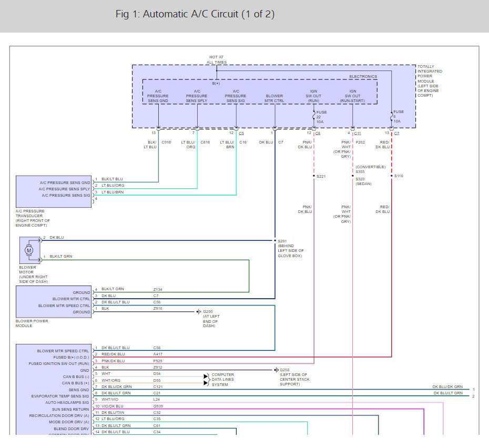Click the G250 ground symbol
This screenshot has height=448, width=489.
pos(276,370)
